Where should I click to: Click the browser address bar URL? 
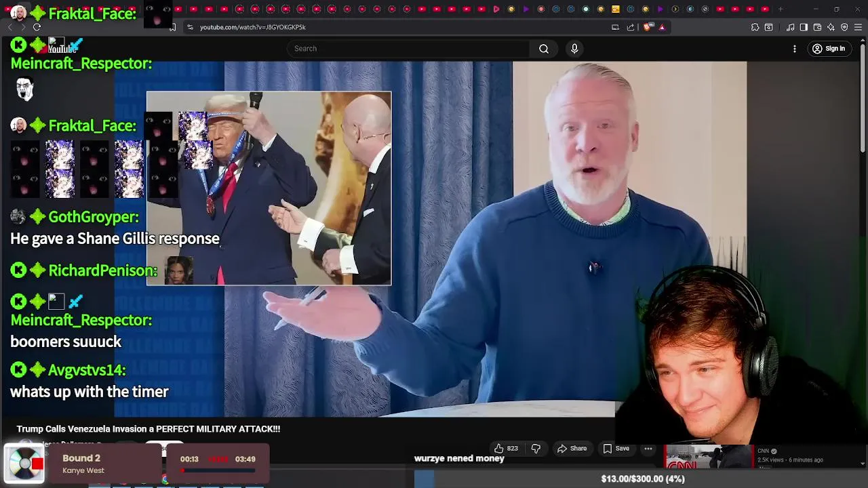tap(253, 27)
